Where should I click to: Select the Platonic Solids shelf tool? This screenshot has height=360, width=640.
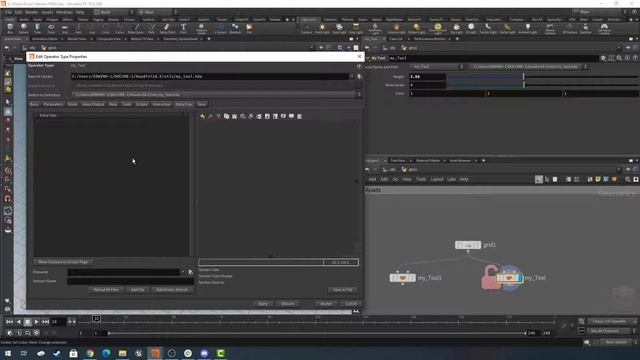pyautogui.click(x=202, y=29)
